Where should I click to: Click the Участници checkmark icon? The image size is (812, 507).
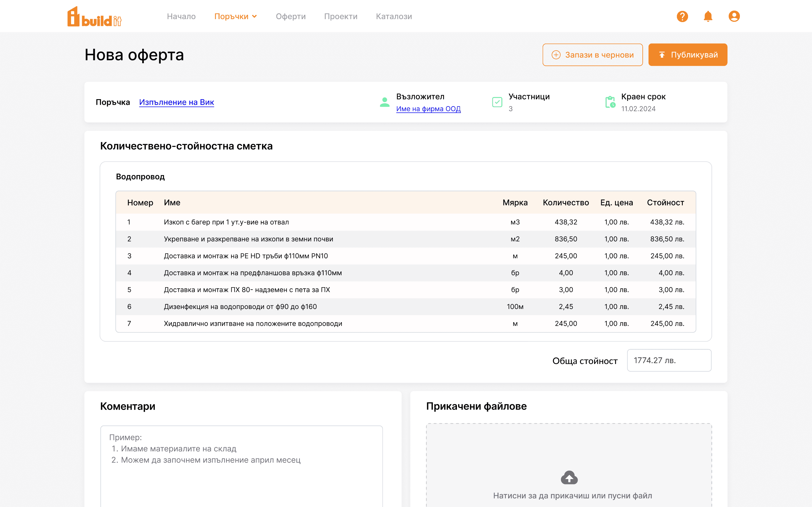[x=497, y=102]
